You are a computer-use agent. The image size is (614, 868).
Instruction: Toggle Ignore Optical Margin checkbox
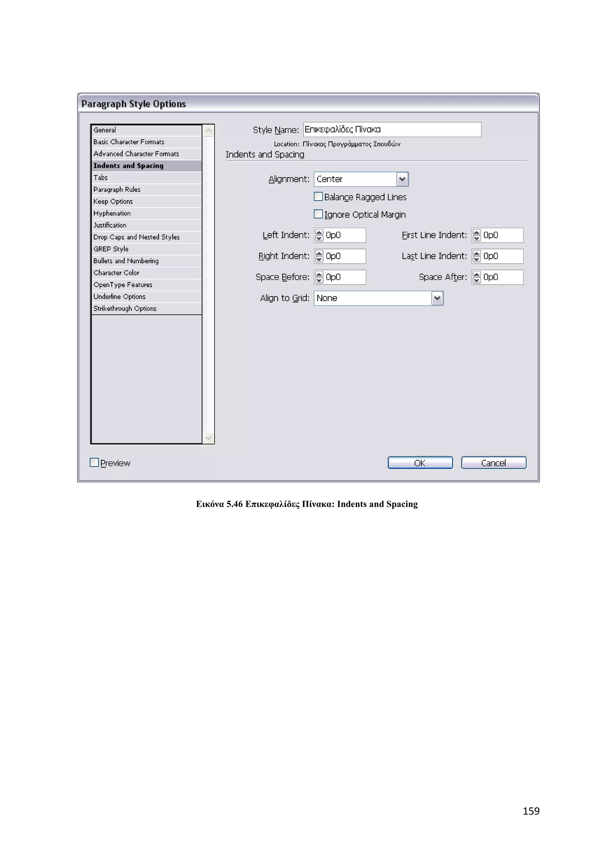tap(318, 214)
